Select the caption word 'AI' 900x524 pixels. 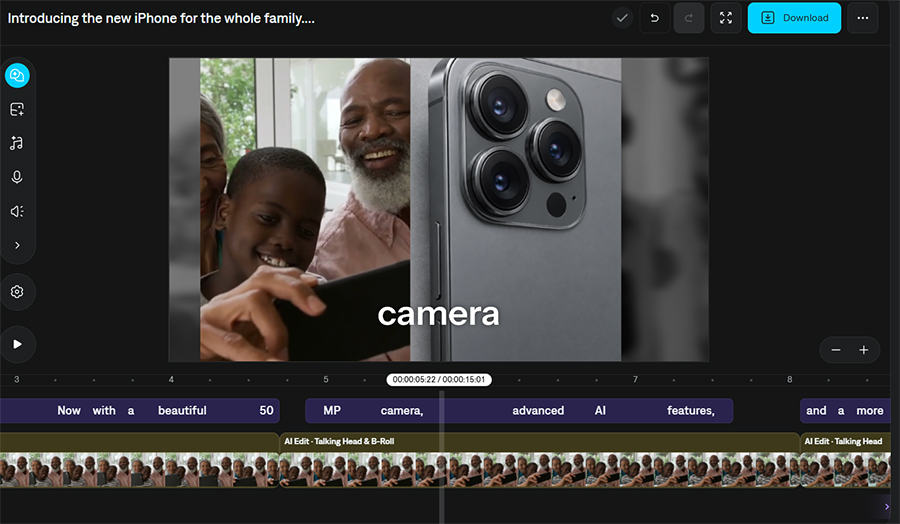[600, 410]
